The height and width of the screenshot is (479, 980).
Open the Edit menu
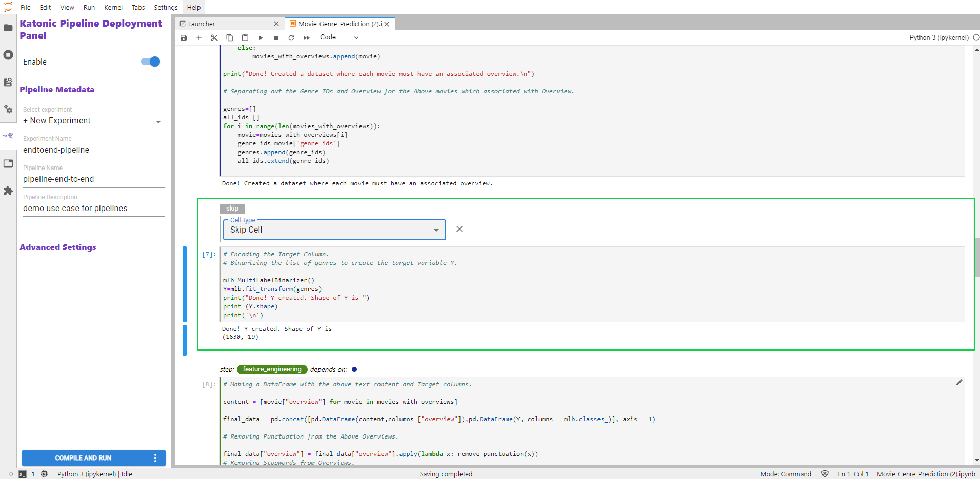tap(45, 7)
